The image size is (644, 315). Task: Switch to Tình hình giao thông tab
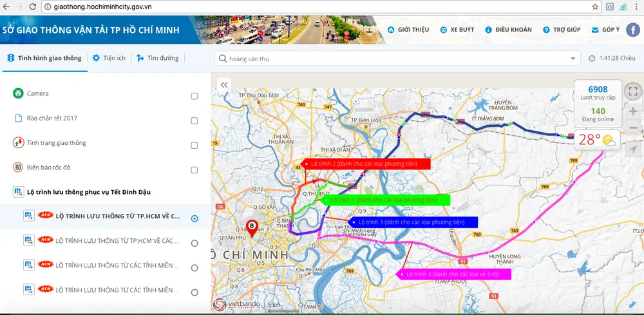click(x=44, y=58)
